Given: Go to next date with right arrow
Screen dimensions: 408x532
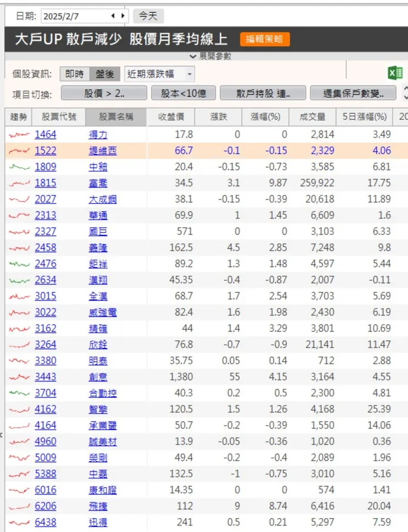Looking at the screenshot, I should pos(123,15).
